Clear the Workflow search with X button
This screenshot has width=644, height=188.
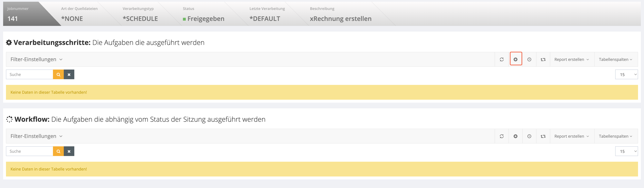click(69, 151)
